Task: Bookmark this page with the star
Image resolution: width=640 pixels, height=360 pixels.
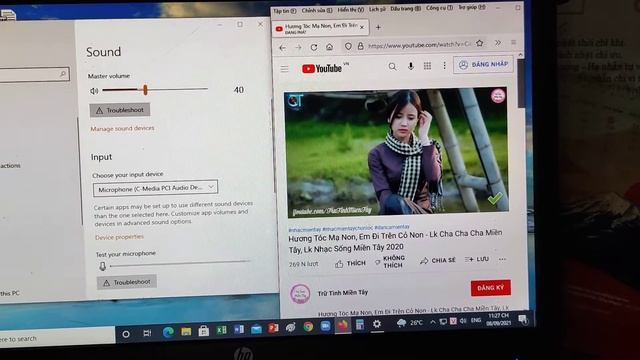Action: 480,43
